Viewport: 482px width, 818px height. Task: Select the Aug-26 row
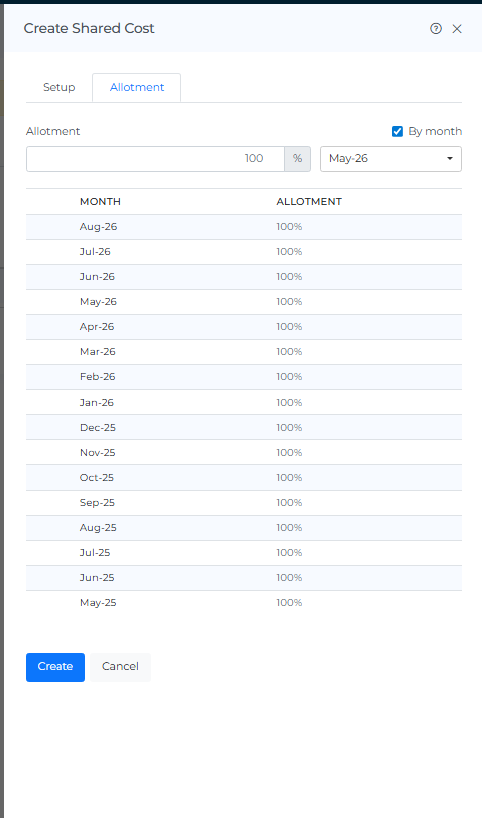[x=244, y=227]
